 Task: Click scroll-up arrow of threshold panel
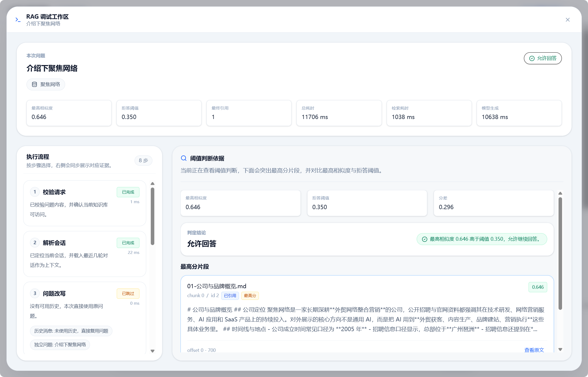560,193
